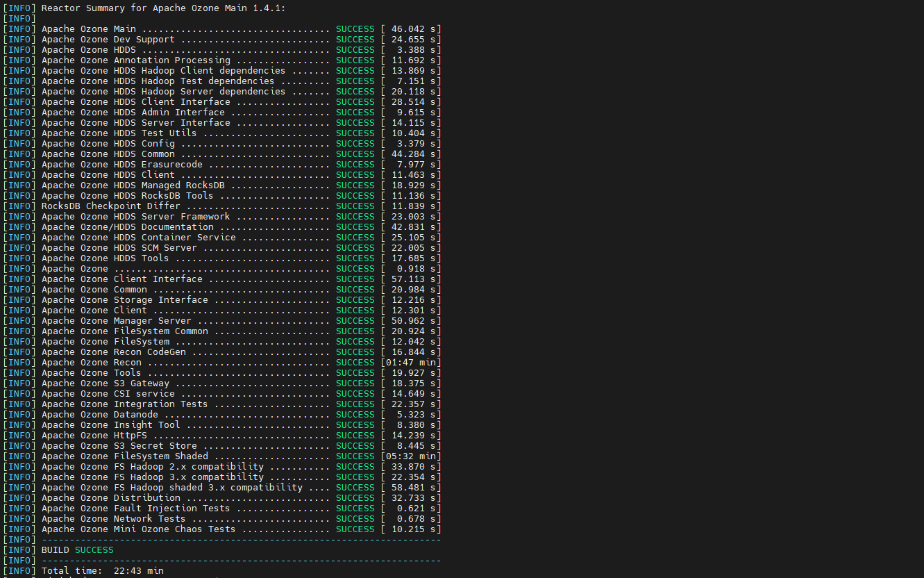Select 'Apache Ozone HDDS Common' text
This screenshot has height=578, width=924.
[x=108, y=154]
